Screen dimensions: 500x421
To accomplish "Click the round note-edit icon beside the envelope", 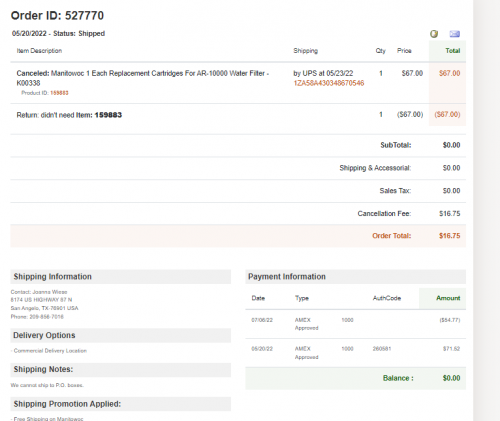I will tap(434, 34).
